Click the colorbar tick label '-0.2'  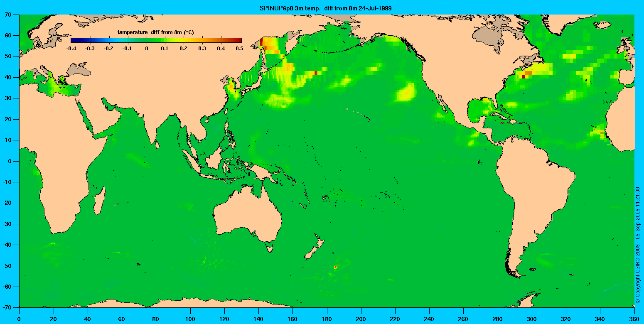tap(108, 48)
